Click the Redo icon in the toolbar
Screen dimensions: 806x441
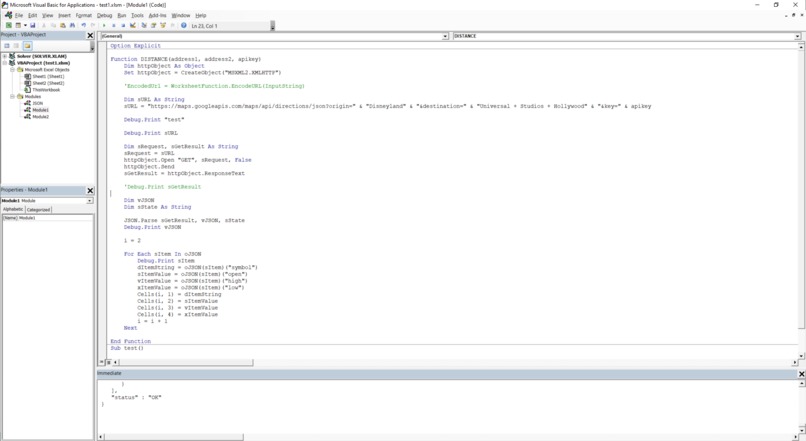tap(93, 25)
